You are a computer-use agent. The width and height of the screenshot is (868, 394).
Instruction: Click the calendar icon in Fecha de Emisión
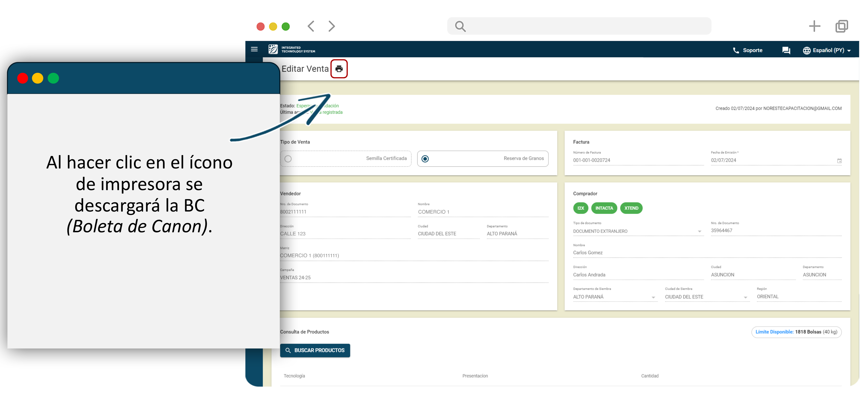click(x=839, y=161)
